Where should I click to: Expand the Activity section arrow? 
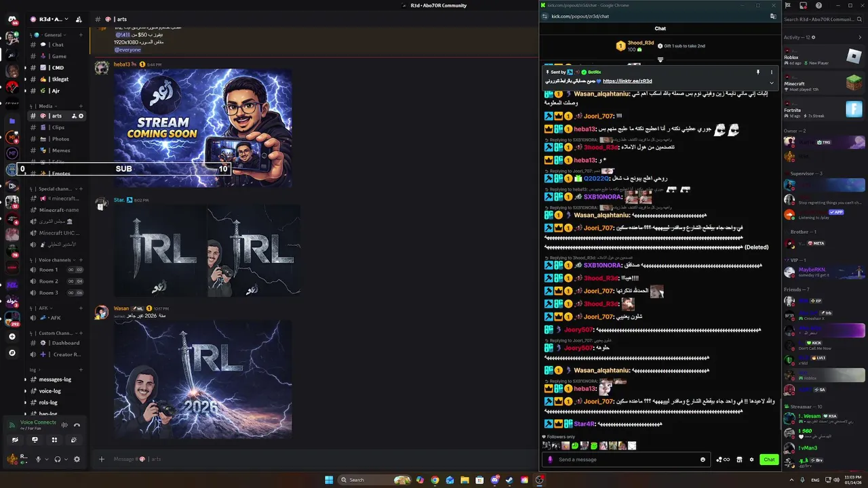tap(860, 37)
